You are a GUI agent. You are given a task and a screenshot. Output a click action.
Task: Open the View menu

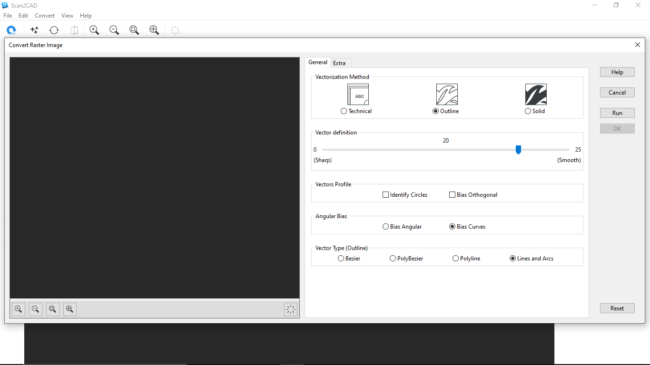click(67, 16)
